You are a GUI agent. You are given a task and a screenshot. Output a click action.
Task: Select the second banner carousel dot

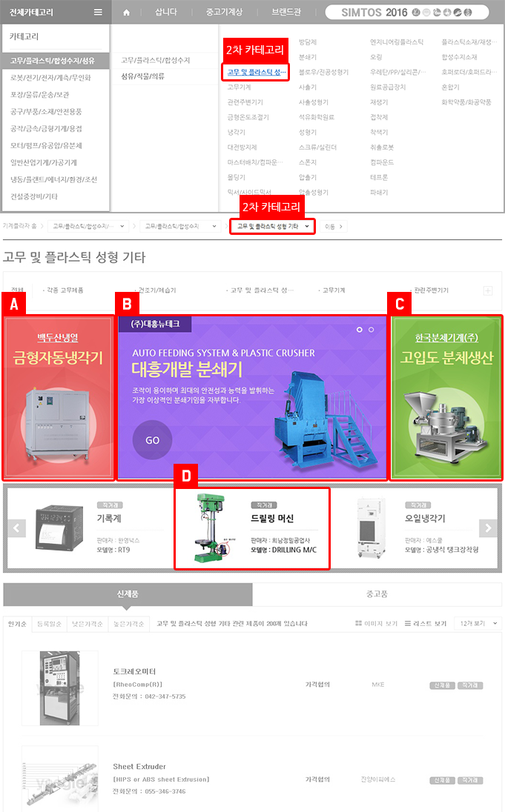click(x=372, y=330)
